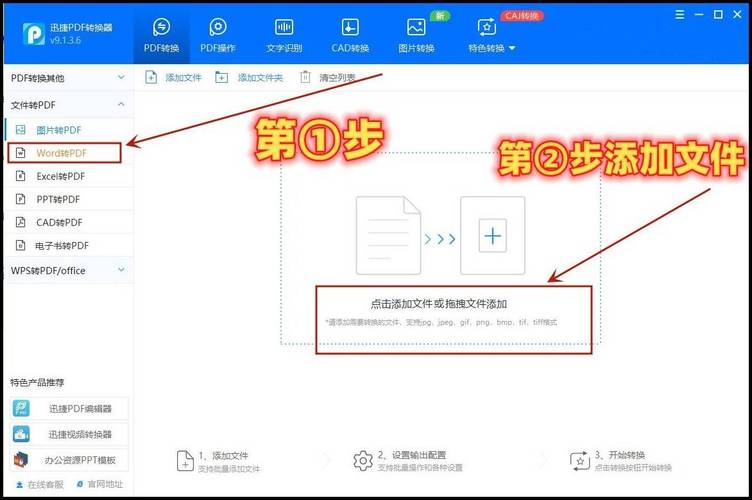This screenshot has width=752, height=500.
Task: Open the 迅捷PDF编辑器 recommendation link
Action: [69, 408]
